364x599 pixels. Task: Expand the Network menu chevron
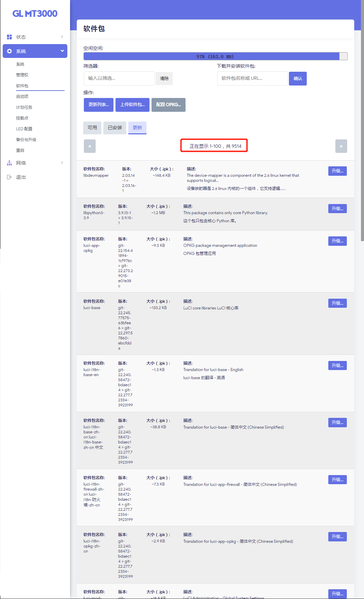(62, 163)
